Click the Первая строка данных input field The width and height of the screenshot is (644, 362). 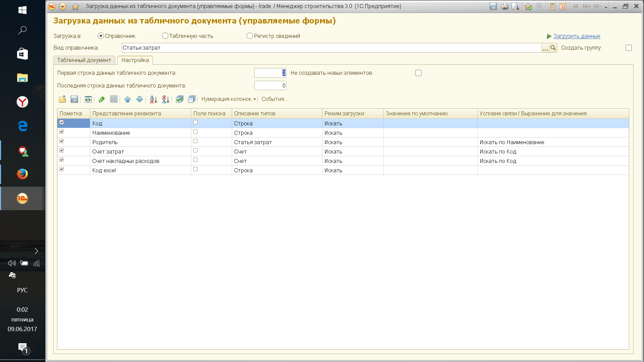point(270,73)
